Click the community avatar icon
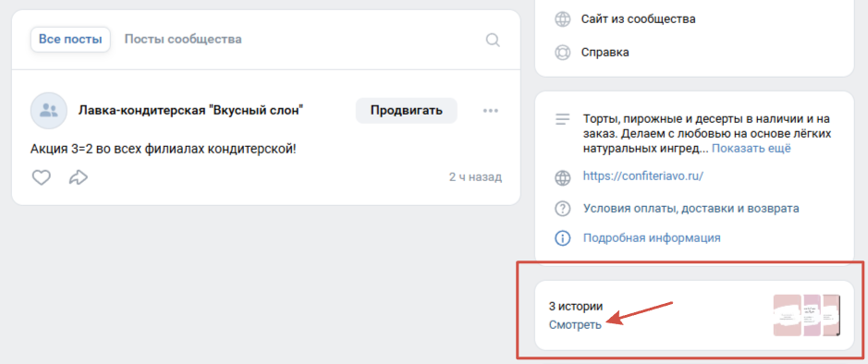Screen dimensions: 868x364 49,111
